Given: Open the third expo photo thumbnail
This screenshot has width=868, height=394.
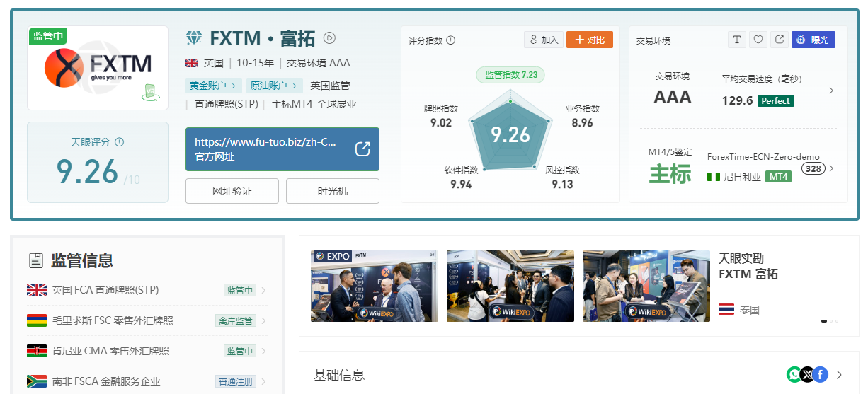Looking at the screenshot, I should (646, 286).
